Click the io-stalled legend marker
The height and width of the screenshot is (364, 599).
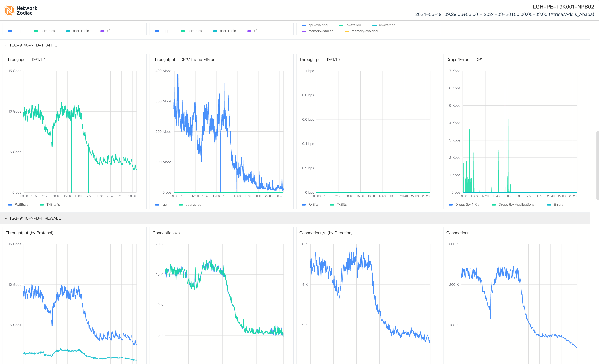click(x=341, y=25)
